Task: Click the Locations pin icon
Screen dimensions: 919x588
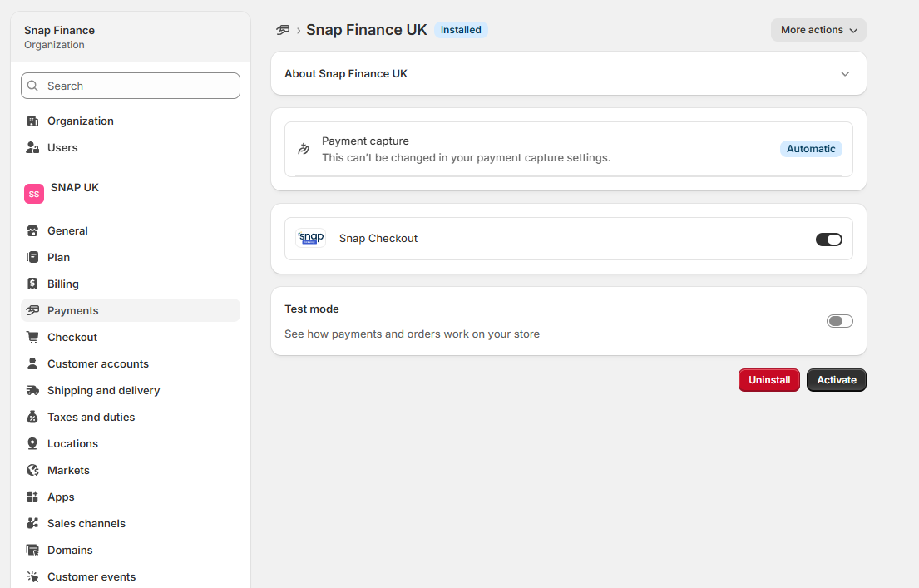Action: [x=32, y=444]
